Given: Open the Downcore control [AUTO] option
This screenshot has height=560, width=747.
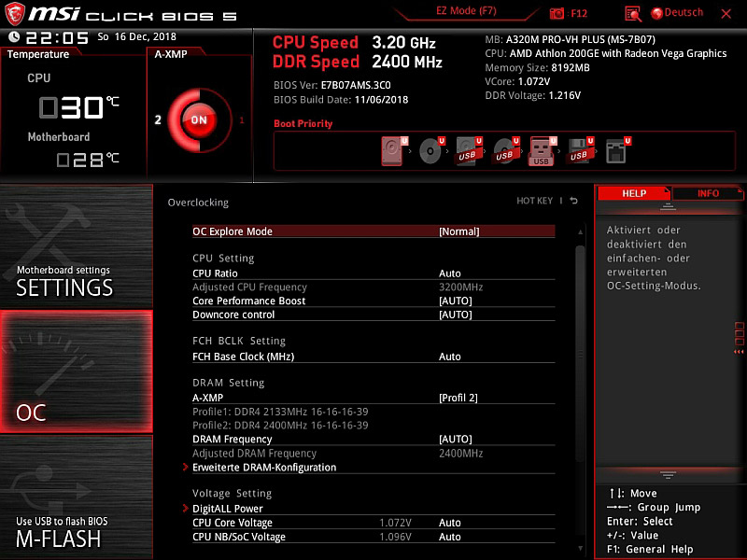Looking at the screenshot, I should tap(373, 315).
